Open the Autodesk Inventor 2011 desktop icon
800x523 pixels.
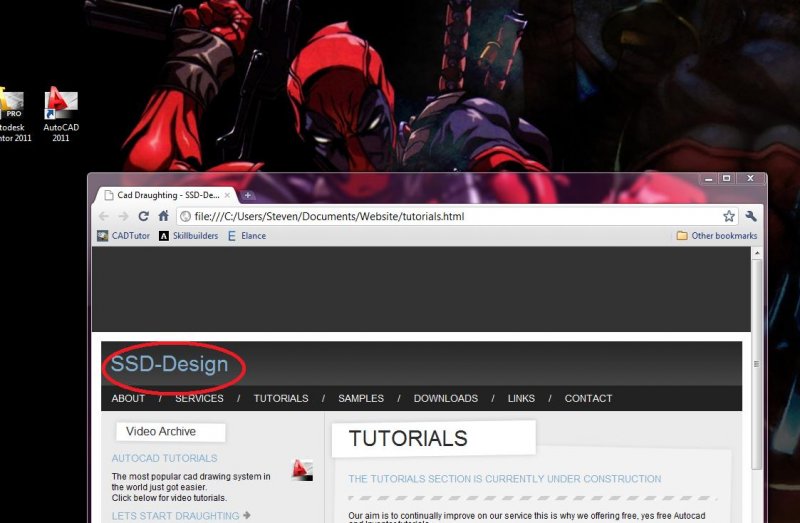click(13, 114)
